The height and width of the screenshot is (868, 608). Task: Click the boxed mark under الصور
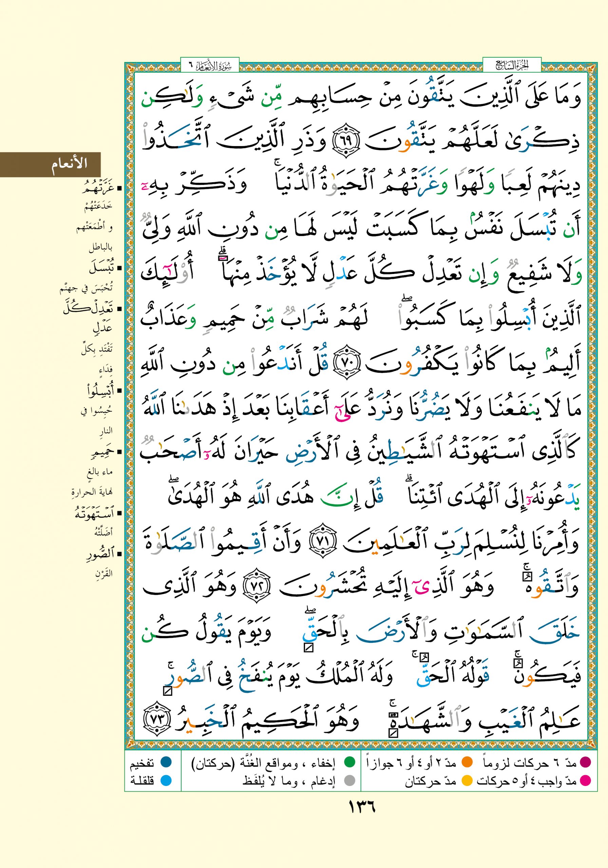(x=167, y=692)
